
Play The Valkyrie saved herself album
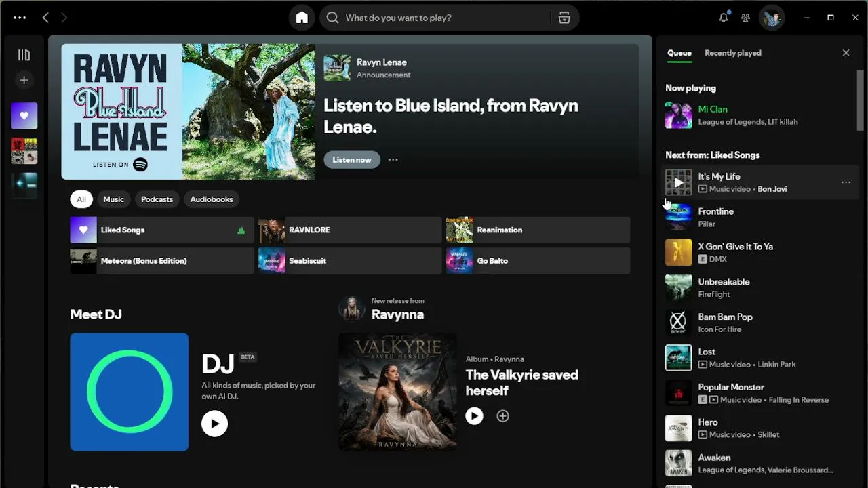[474, 416]
